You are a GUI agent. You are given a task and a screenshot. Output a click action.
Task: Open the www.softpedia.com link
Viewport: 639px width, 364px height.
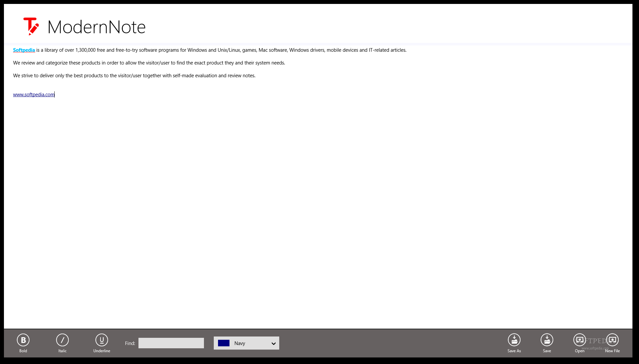pos(34,95)
